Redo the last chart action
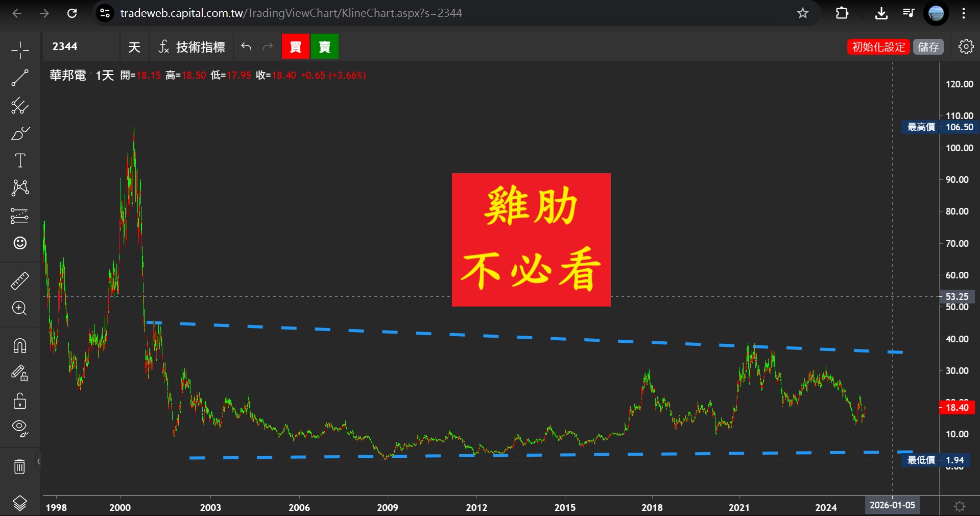This screenshot has width=980, height=516. [x=268, y=47]
